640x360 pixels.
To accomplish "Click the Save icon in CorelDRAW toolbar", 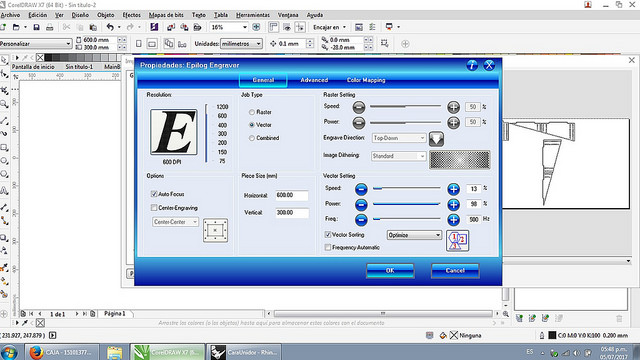I will pos(36,27).
